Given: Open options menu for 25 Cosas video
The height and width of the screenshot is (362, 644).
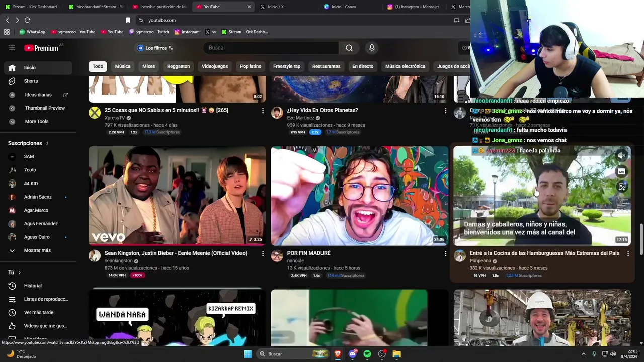Looking at the screenshot, I should point(263,111).
